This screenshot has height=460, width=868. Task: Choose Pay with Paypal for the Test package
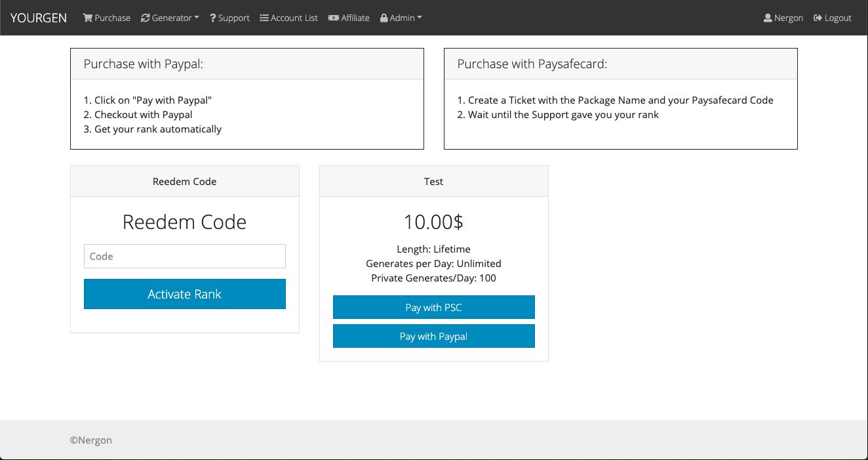coord(433,336)
